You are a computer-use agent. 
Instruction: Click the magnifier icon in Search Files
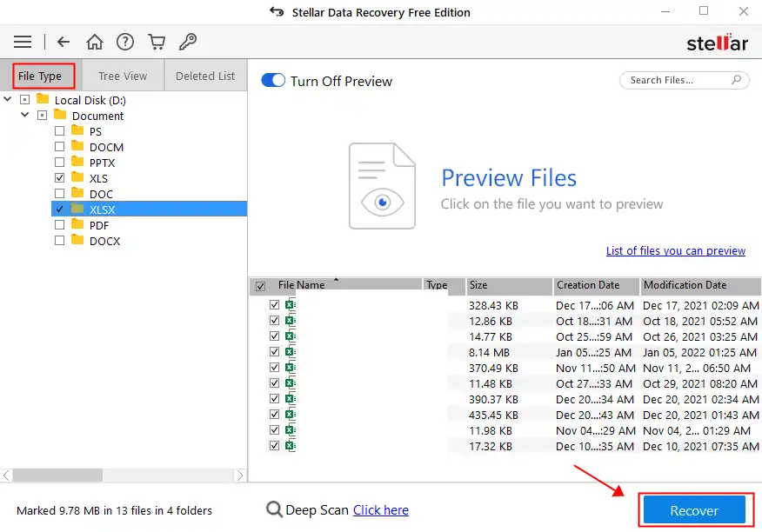pyautogui.click(x=736, y=80)
